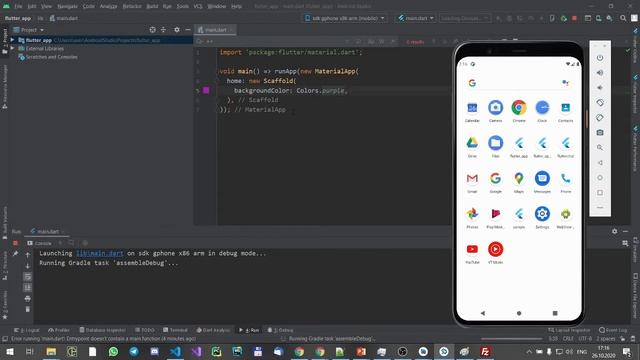Viewport: 640px width, 360px height.
Task: Open WhatsApp from the Windows taskbar
Action: click(x=113, y=351)
